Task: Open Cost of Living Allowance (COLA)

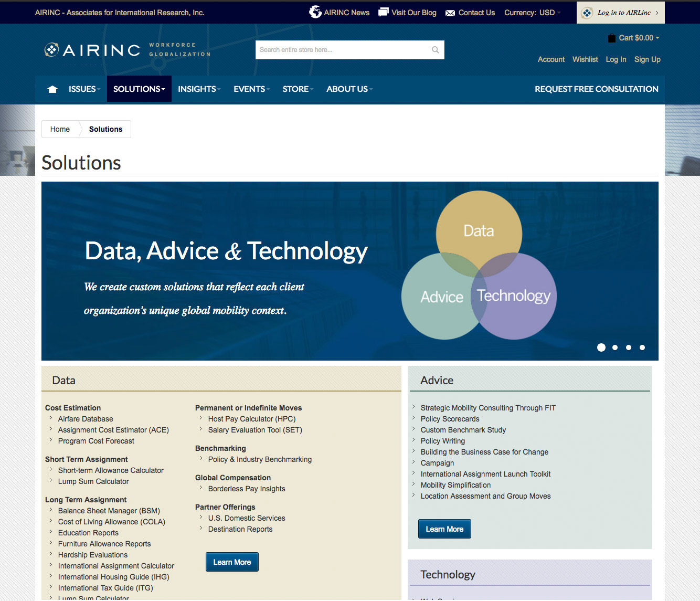Action: click(112, 522)
